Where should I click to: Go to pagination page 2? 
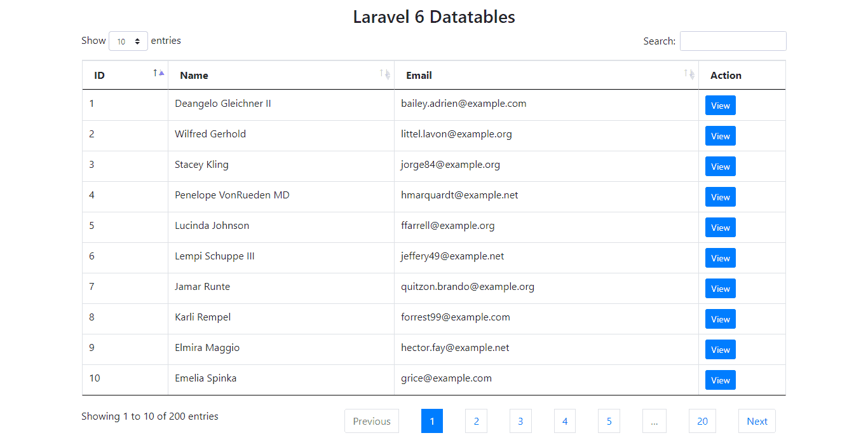[476, 421]
